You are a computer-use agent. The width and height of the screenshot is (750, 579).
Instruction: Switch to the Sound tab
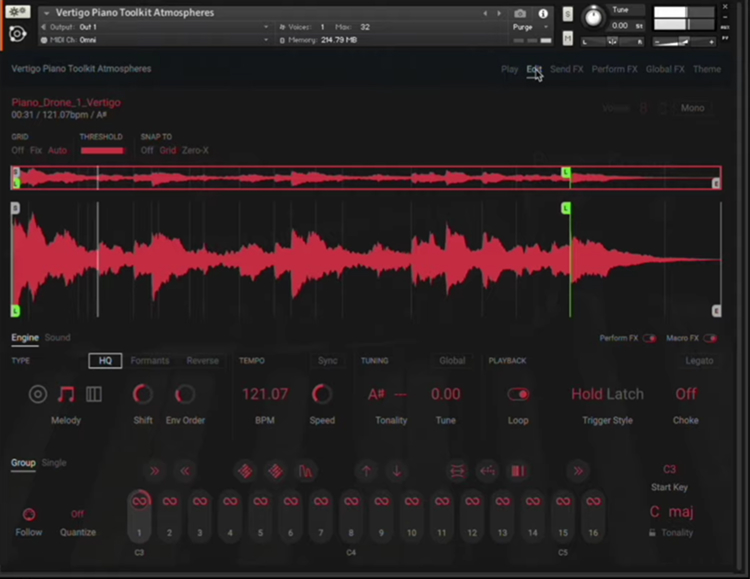[57, 338]
